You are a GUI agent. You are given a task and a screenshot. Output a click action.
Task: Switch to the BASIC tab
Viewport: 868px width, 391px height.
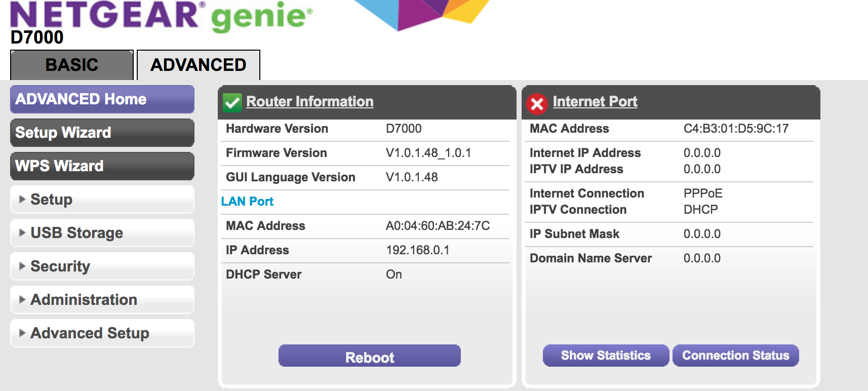72,65
